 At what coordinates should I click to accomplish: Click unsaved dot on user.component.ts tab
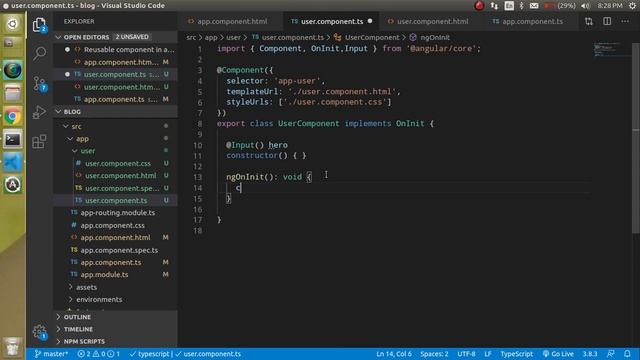tap(370, 21)
